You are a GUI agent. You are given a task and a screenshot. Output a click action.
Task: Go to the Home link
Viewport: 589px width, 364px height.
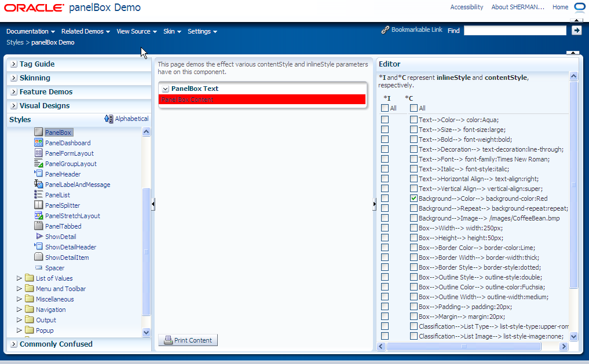tap(560, 7)
